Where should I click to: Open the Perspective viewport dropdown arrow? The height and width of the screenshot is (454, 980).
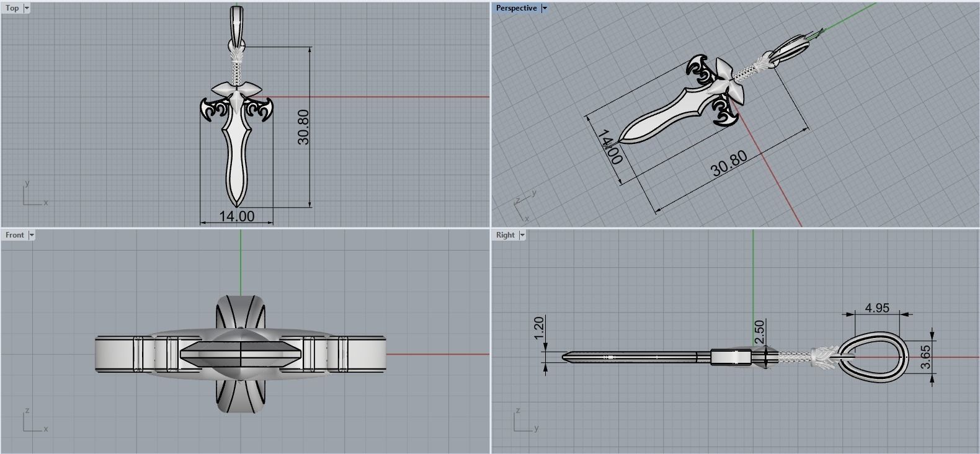[545, 8]
